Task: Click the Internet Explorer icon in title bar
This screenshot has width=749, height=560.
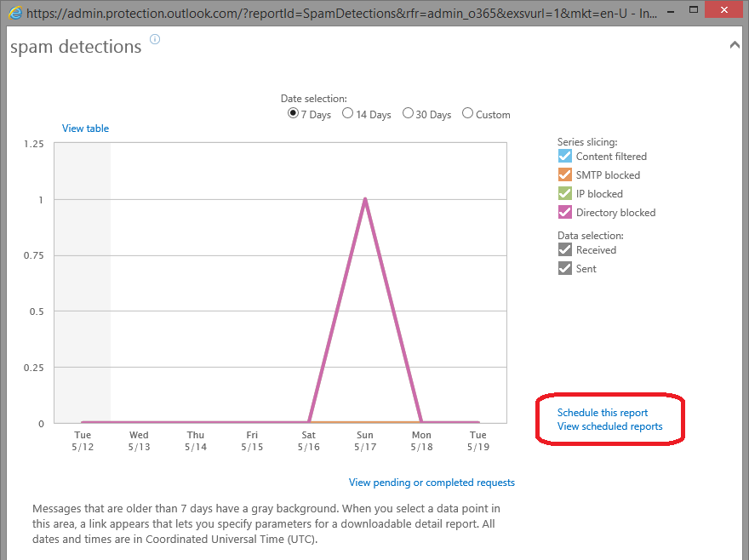Action: coord(14,13)
